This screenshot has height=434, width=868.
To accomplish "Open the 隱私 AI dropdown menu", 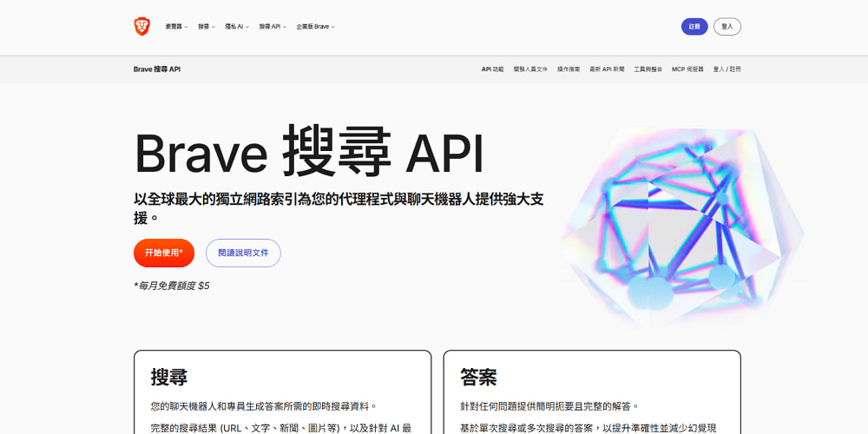I will pos(237,27).
